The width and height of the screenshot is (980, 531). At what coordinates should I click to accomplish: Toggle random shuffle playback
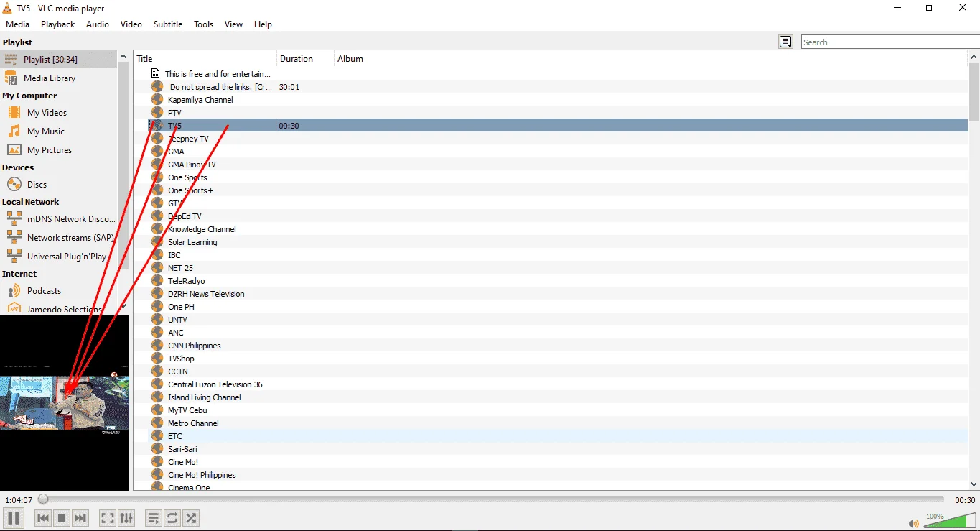point(190,517)
